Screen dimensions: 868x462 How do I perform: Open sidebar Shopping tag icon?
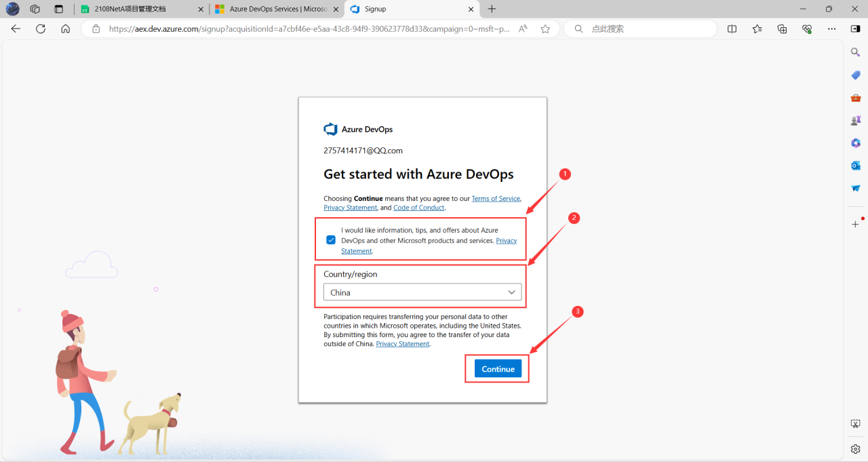point(856,75)
